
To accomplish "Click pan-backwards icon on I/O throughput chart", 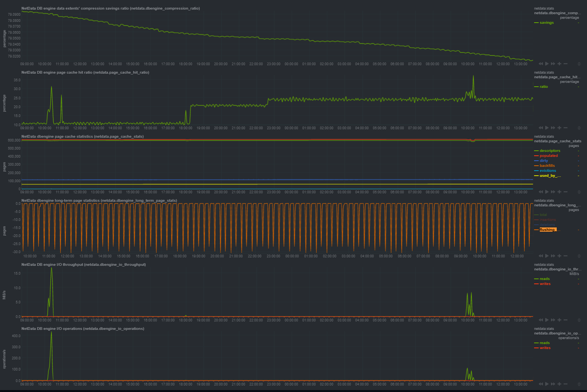I will 541,320.
